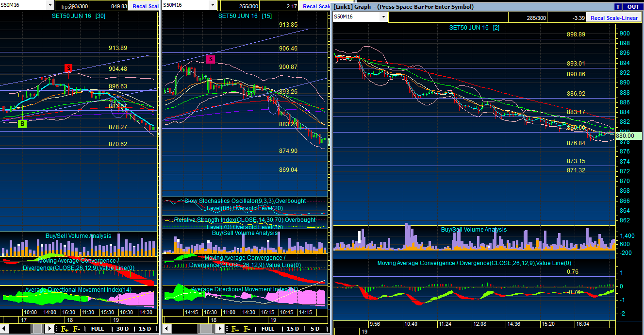Image resolution: width=644 pixels, height=335 pixels.
Task: Click the 285/300 bar counter in Link1 Graph
Action: pos(536,18)
